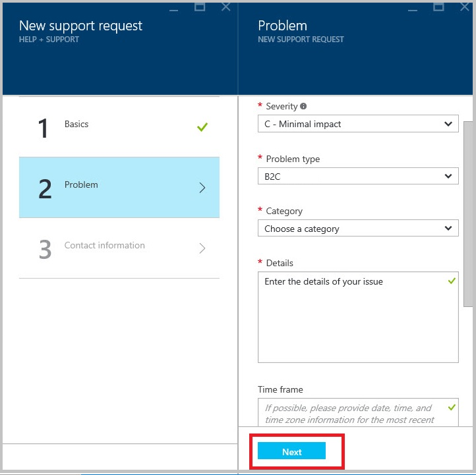This screenshot has height=475, width=476.
Task: Click the Severity info icon
Action: click(303, 106)
